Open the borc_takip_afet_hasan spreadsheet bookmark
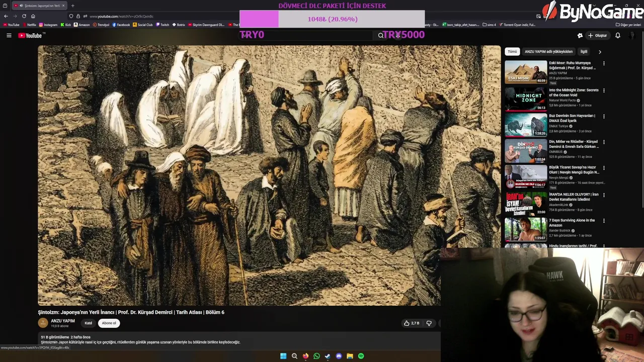Viewport: 644px width, 362px height. [460, 25]
